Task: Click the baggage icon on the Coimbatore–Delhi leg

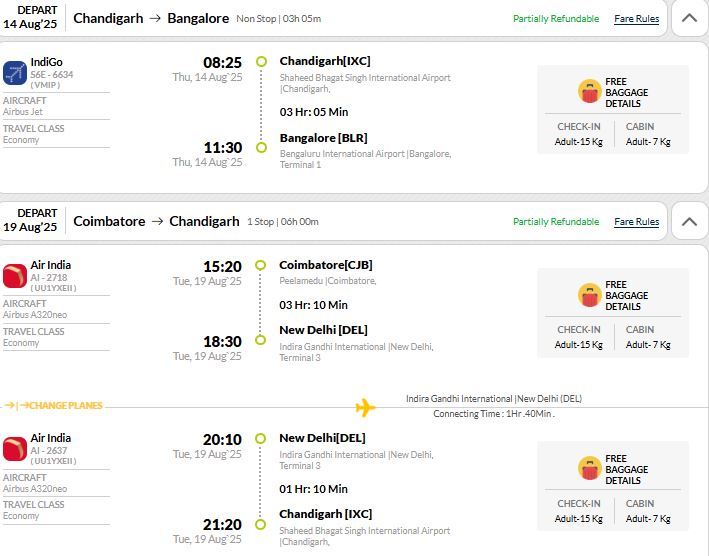Action: pyautogui.click(x=589, y=295)
